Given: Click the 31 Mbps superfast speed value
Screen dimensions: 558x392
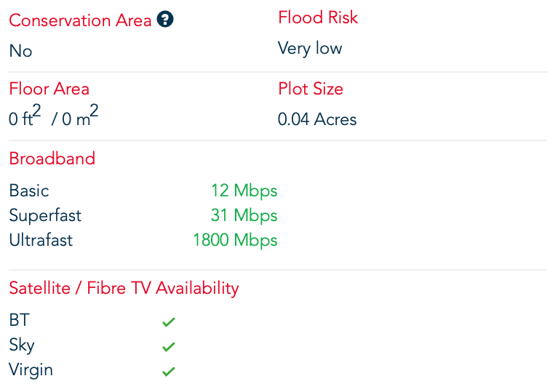Looking at the screenshot, I should tap(244, 215).
